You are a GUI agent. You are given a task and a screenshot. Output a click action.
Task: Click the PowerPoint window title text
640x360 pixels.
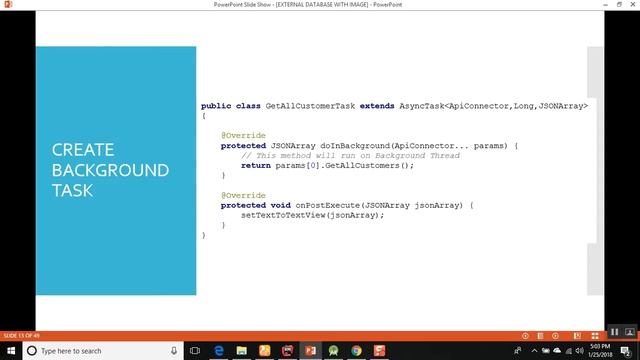[308, 4]
